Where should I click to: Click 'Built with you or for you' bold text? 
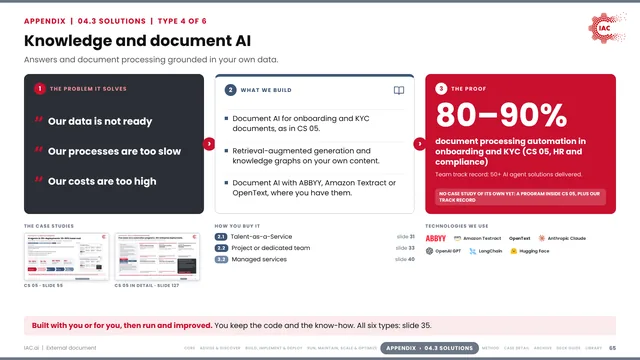tap(122, 326)
